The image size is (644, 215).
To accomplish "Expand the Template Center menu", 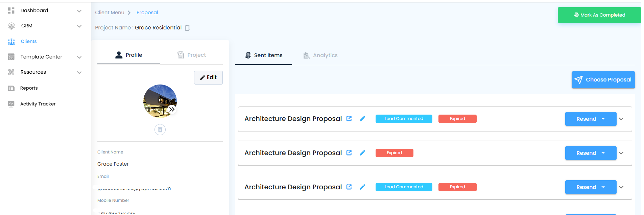I will pos(79,57).
